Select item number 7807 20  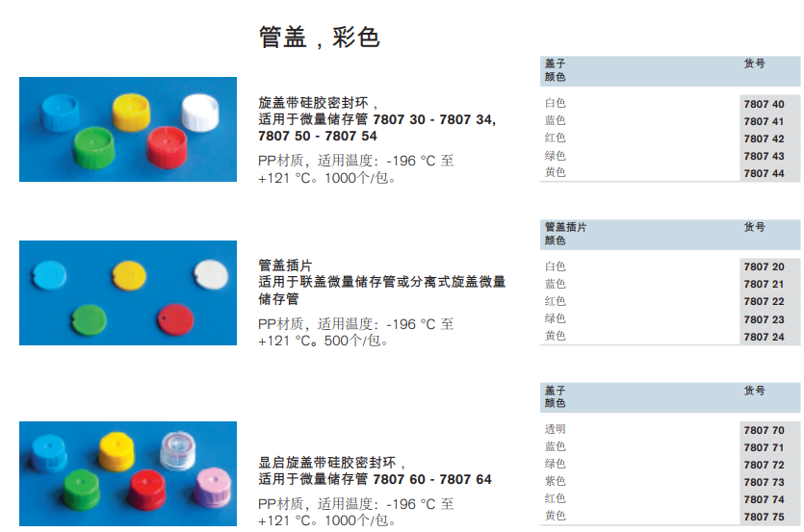click(764, 266)
